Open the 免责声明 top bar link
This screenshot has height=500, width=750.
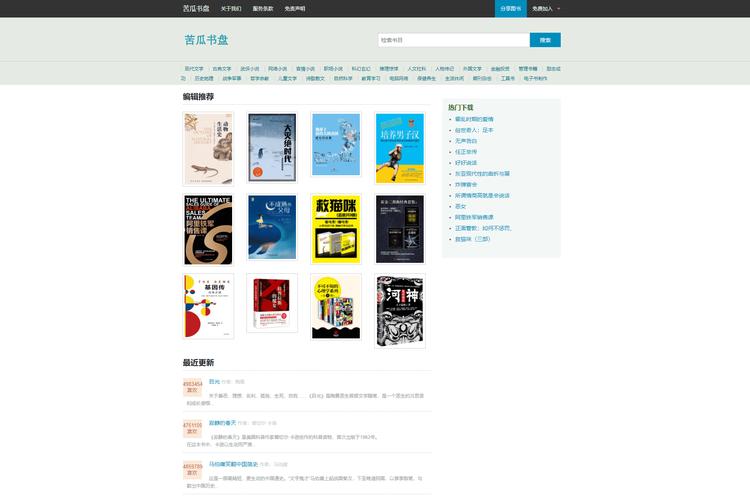(295, 9)
